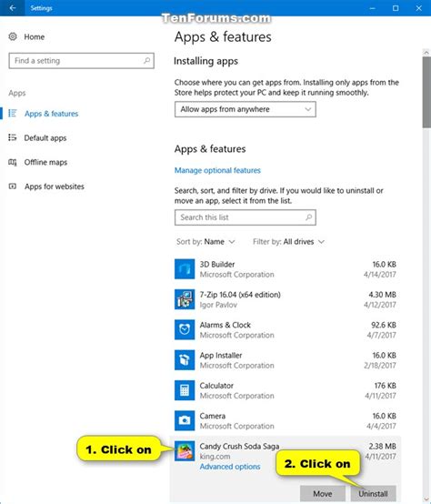
Task: Select the Alarms & Clock app icon
Action: pos(185,329)
